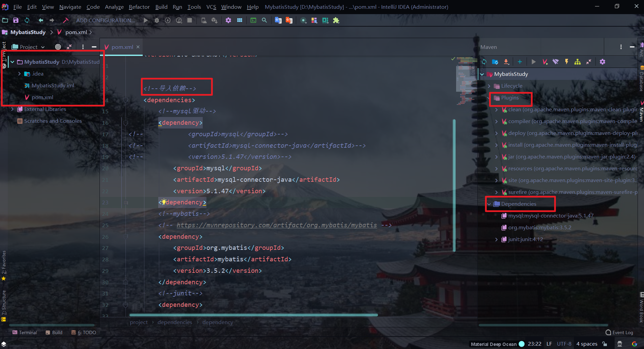Click Execute Maven Goal icon
The width and height of the screenshot is (644, 349).
545,62
